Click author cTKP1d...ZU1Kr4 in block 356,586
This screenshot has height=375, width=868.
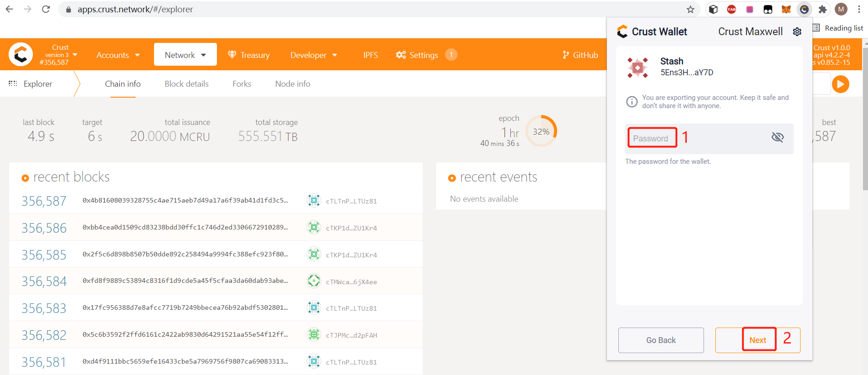click(351, 228)
